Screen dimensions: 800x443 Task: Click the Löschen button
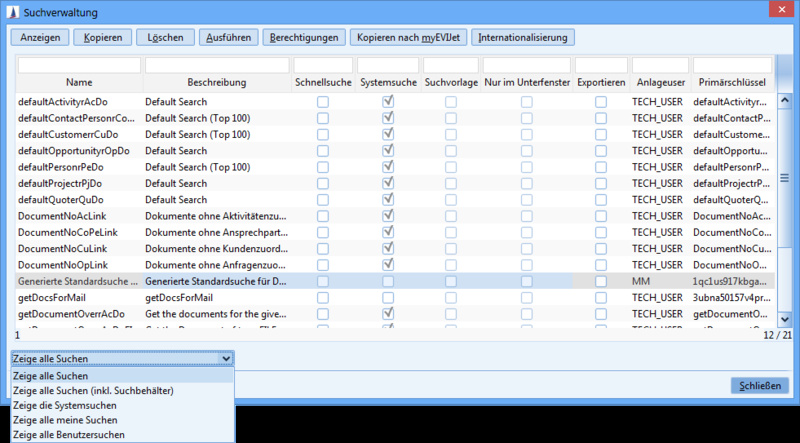coord(163,38)
